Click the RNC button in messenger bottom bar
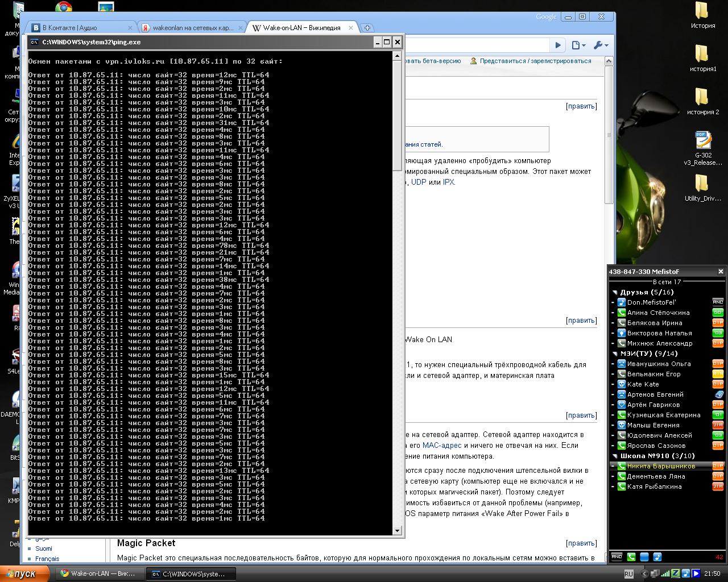The height and width of the screenshot is (582, 728). click(x=617, y=556)
